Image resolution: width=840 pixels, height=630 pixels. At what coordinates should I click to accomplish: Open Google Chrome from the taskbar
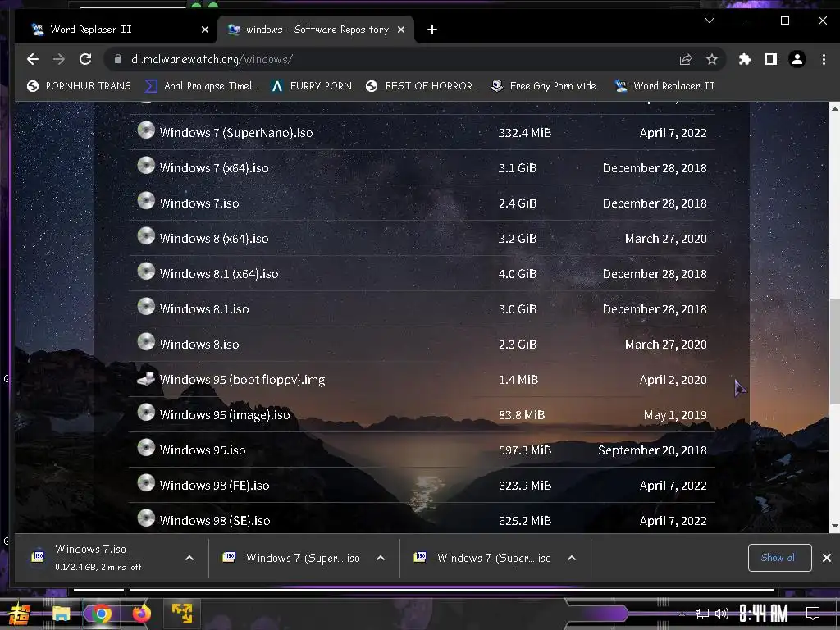(x=101, y=614)
